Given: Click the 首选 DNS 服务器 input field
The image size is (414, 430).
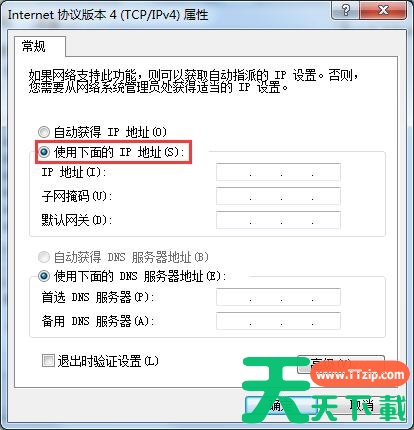Looking at the screenshot, I should point(278,297).
